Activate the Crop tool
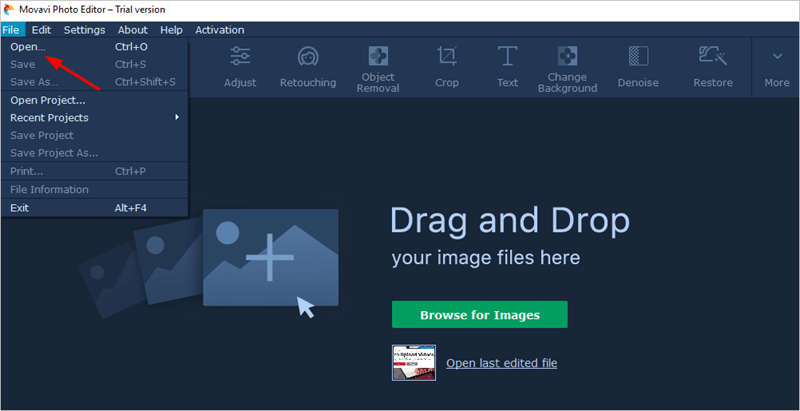Screen dimensions: 800x411 pyautogui.click(x=447, y=67)
